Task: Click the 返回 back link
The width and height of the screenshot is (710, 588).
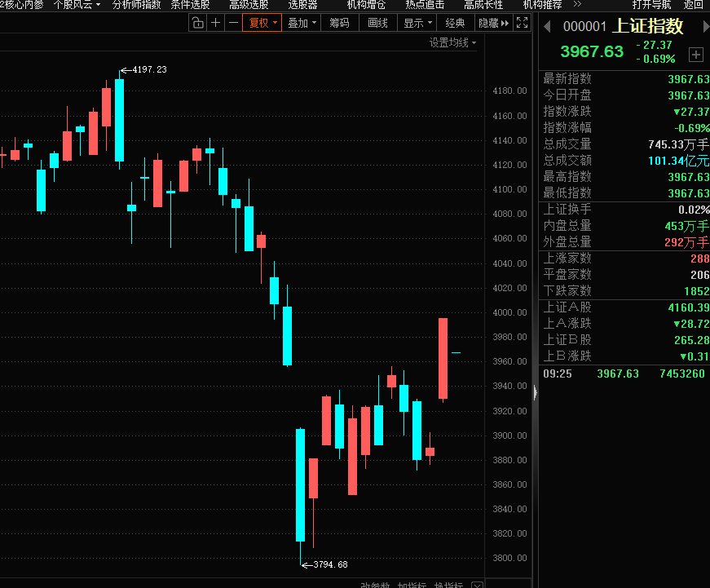Action: coord(693,5)
